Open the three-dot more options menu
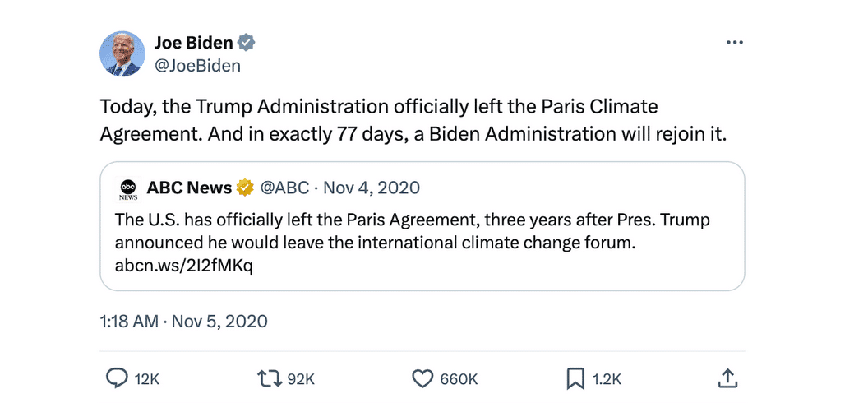Viewport: 868px width, 403px height. 734,43
